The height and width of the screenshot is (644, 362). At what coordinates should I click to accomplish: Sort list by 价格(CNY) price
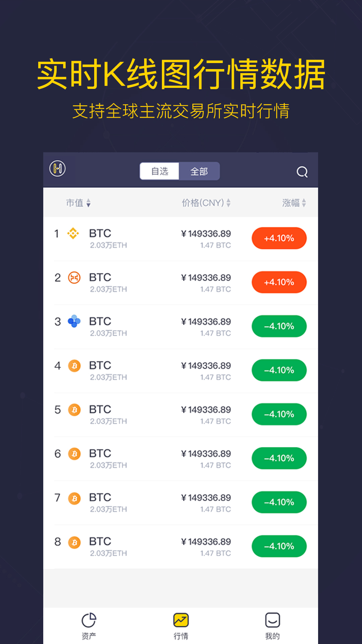(x=206, y=203)
